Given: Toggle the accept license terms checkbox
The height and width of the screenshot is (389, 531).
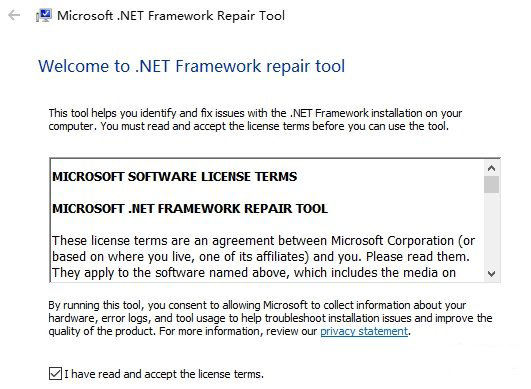Looking at the screenshot, I should (x=55, y=374).
